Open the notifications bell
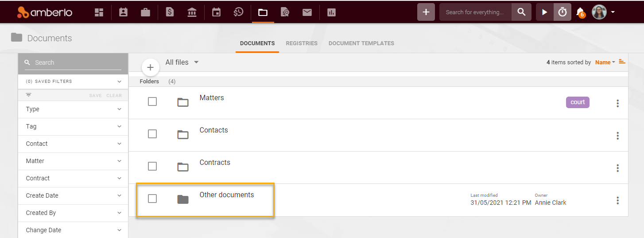 580,12
